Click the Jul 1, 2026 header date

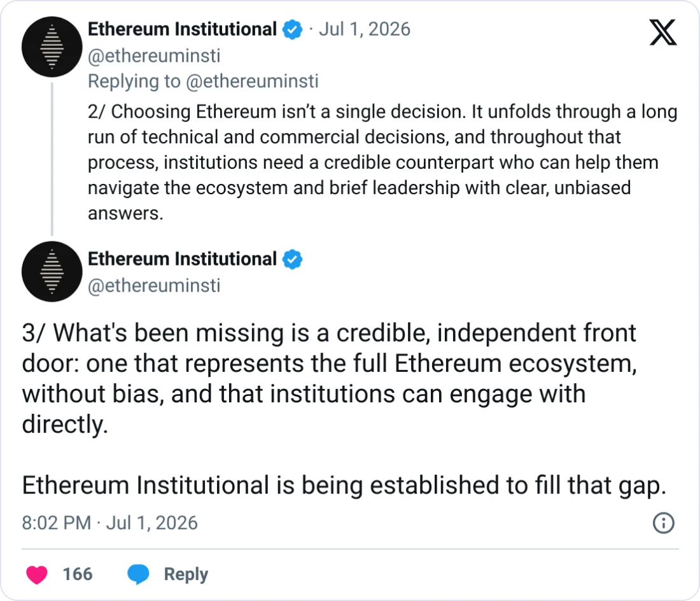pos(364,29)
